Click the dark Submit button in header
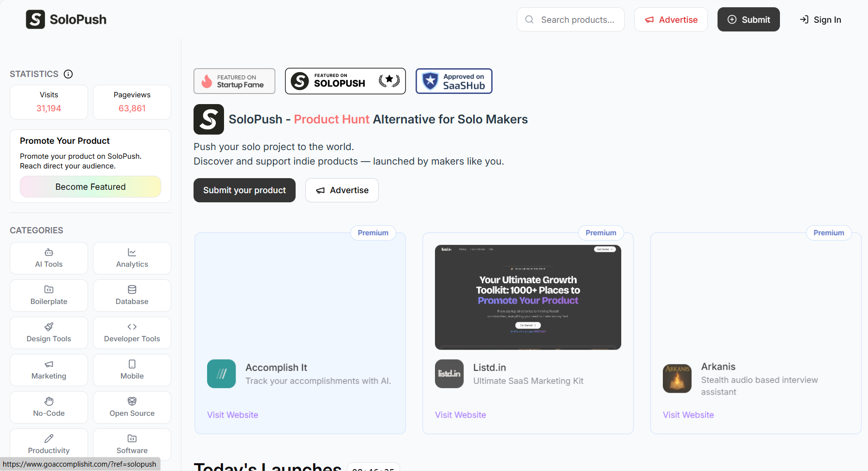Viewport: 868px width, 471px height. [x=748, y=19]
